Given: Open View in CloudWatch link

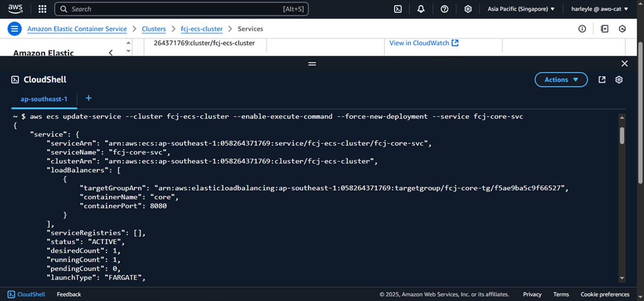Looking at the screenshot, I should point(424,43).
